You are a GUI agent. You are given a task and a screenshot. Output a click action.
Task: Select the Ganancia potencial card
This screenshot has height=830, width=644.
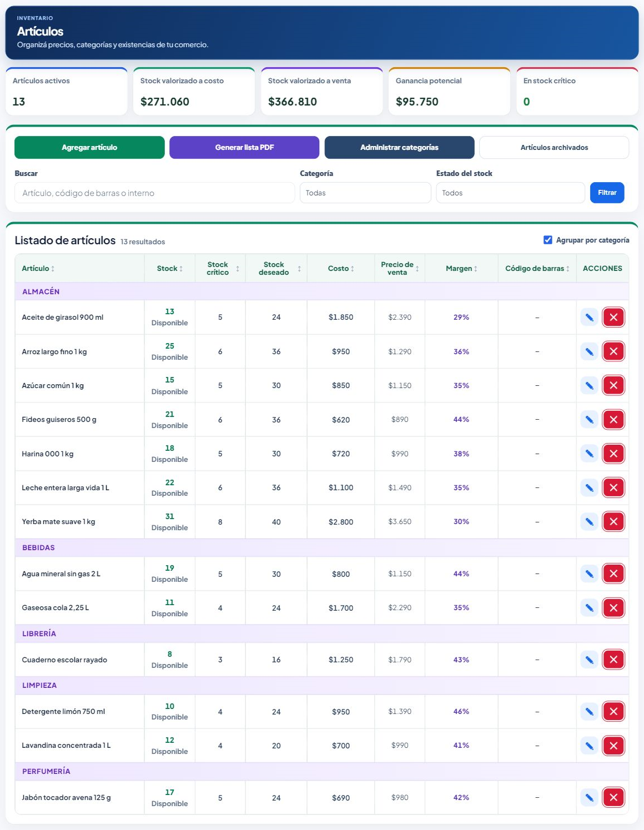pos(449,92)
